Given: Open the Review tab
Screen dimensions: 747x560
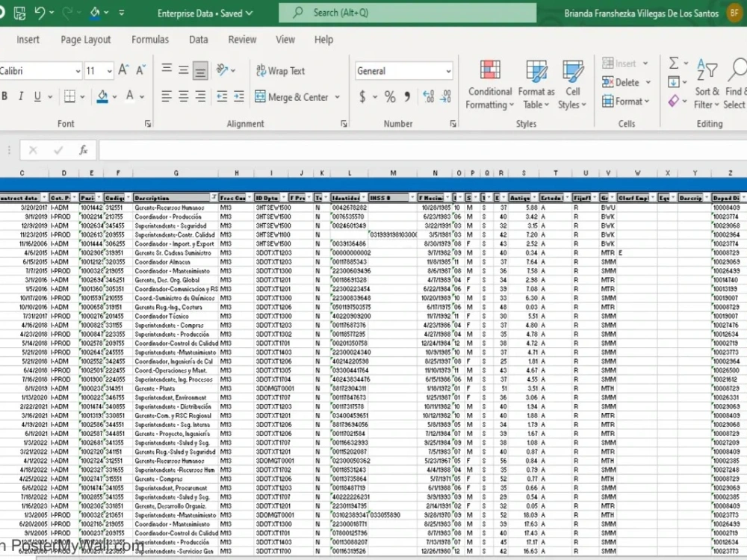Looking at the screenshot, I should pyautogui.click(x=242, y=40).
